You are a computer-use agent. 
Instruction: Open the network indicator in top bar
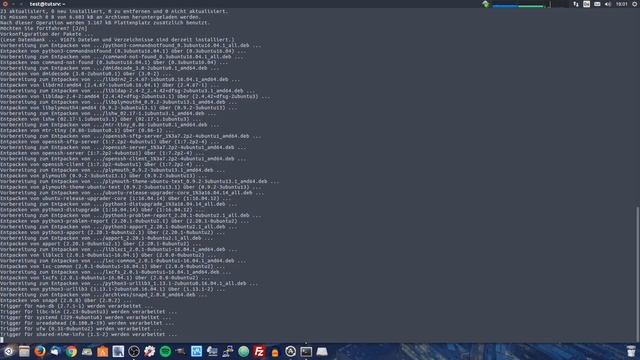click(x=576, y=4)
